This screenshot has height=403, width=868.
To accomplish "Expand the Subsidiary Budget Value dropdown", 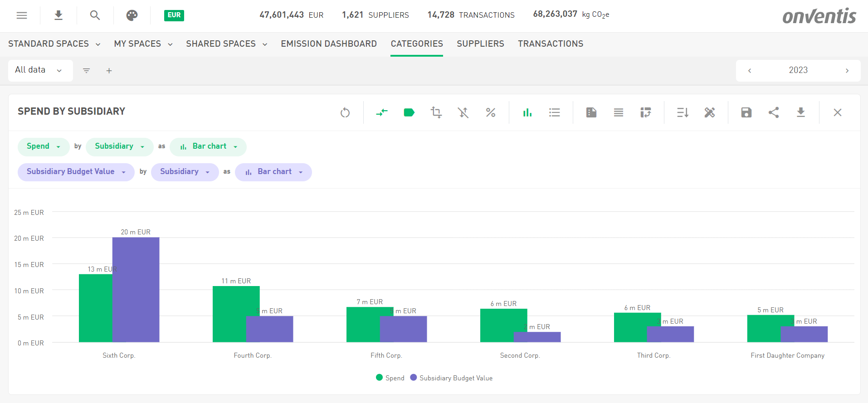I will coord(76,172).
